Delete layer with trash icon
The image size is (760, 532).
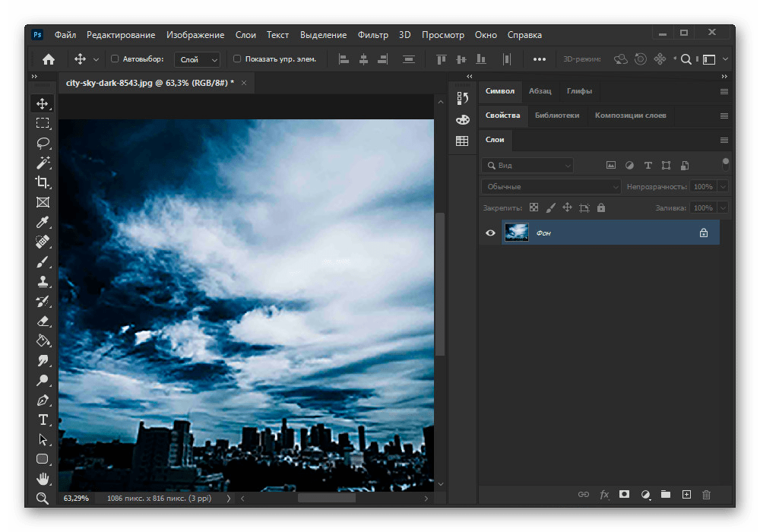click(707, 495)
